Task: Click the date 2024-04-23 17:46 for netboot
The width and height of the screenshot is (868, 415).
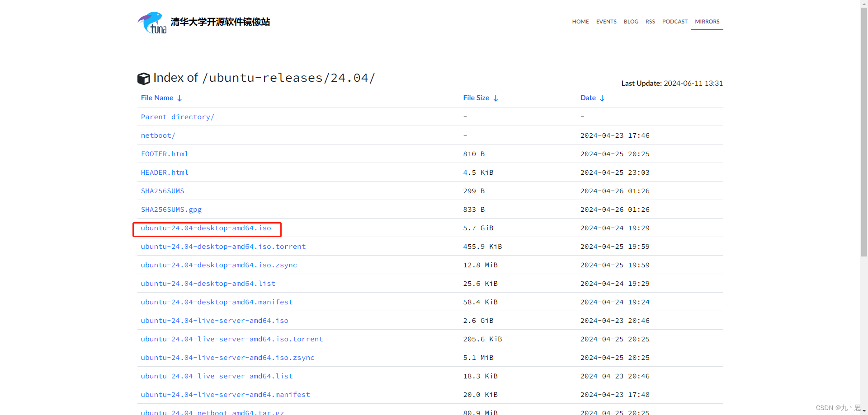Action: coord(615,135)
